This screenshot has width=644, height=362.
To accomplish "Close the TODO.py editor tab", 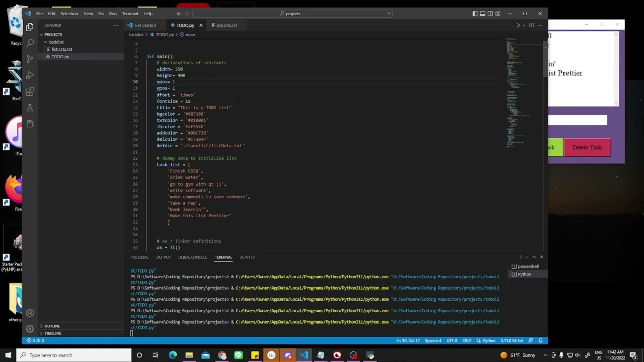I will click(x=201, y=25).
